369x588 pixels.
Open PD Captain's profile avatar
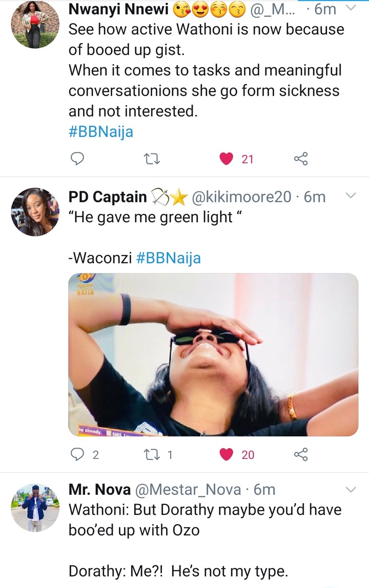pyautogui.click(x=35, y=212)
